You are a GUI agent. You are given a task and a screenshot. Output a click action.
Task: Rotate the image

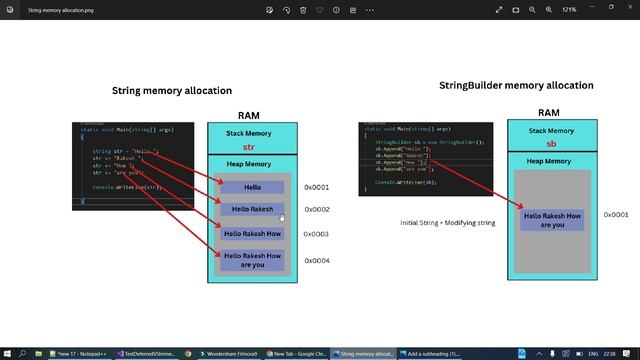click(286, 10)
